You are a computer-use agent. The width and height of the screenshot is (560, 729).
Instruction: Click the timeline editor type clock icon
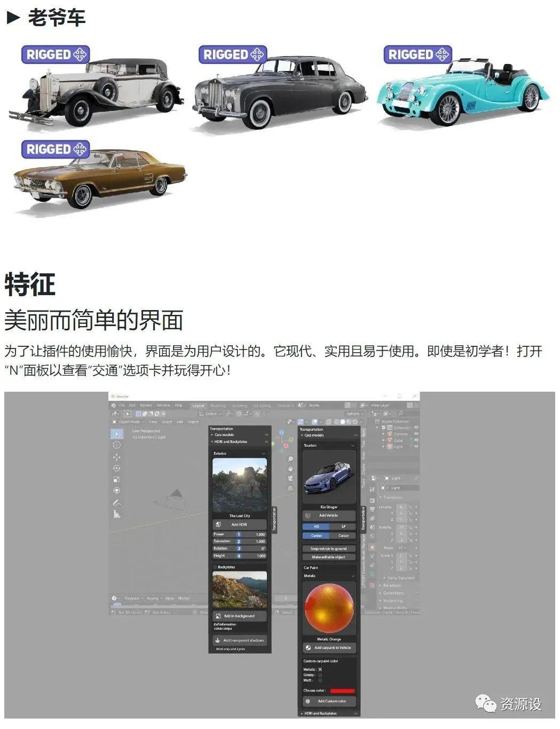(x=115, y=598)
